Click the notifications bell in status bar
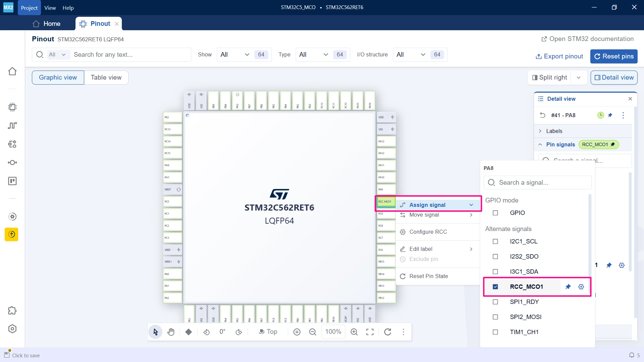The image size is (644, 362). pyautogui.click(x=632, y=355)
